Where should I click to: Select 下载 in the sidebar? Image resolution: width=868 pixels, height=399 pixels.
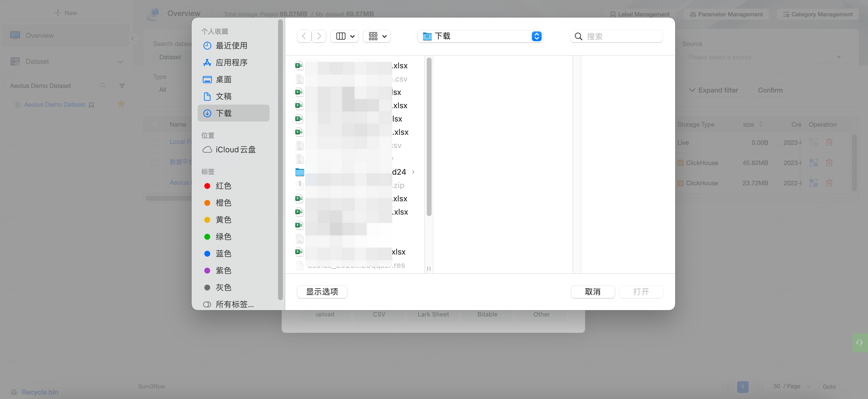click(x=233, y=113)
